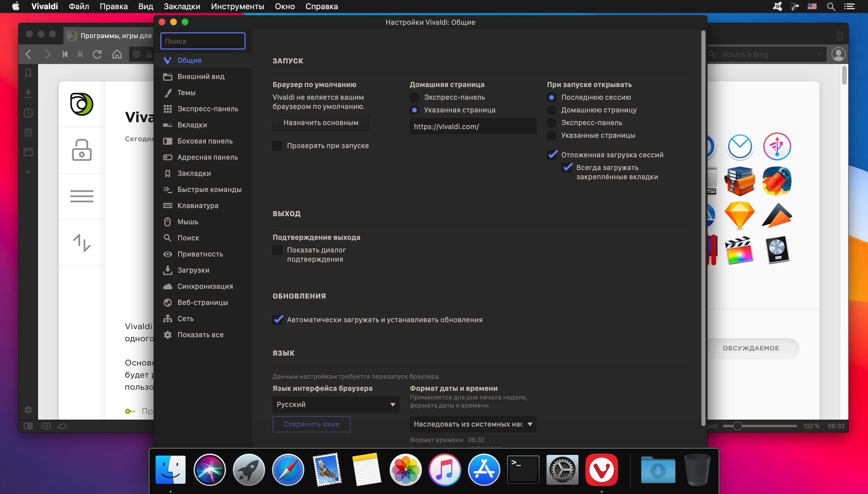Open the downloads panel in browser sidebar
The image size is (868, 494).
[28, 93]
